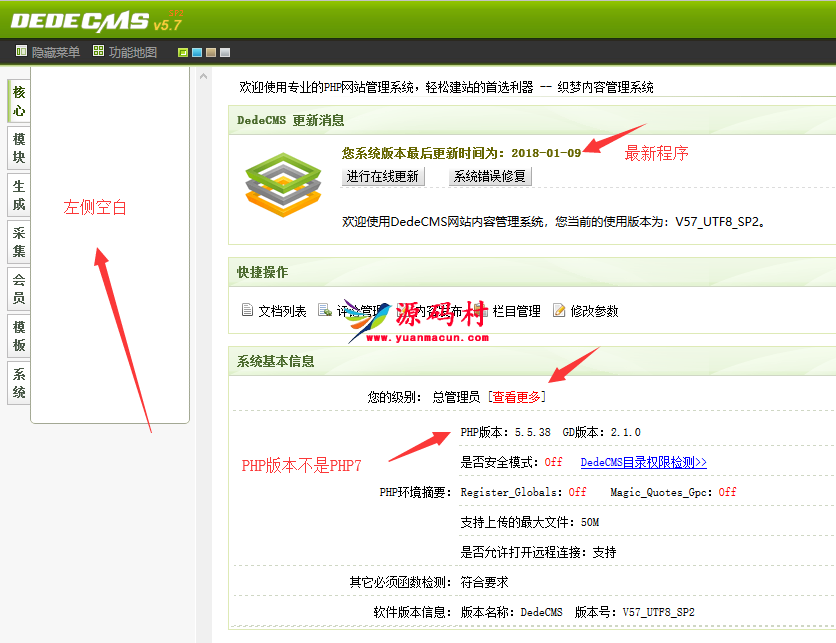The height and width of the screenshot is (643, 836).
Task: Click the 评论管理 comment management icon
Action: [325, 311]
